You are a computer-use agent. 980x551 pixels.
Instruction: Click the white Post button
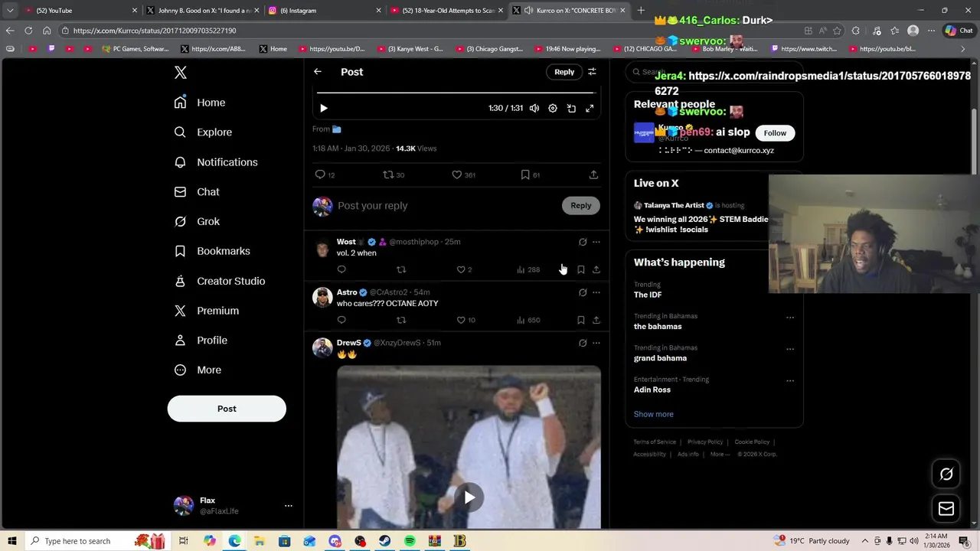[x=227, y=409]
